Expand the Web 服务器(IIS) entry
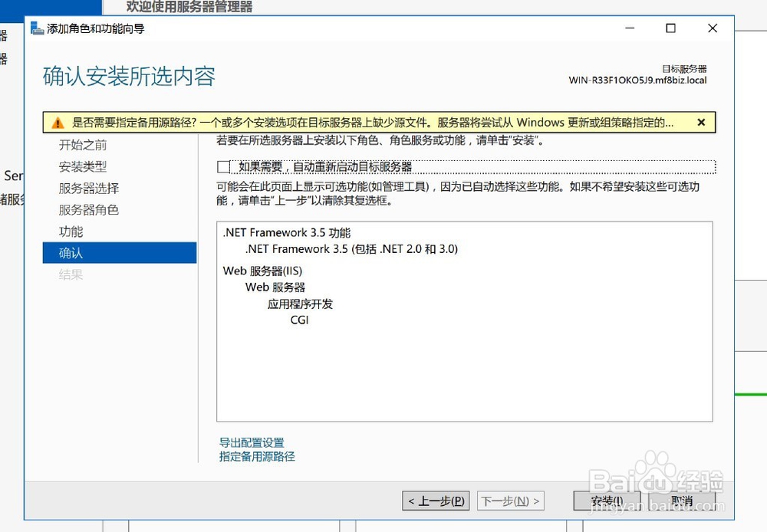This screenshot has width=767, height=532. pos(265,271)
